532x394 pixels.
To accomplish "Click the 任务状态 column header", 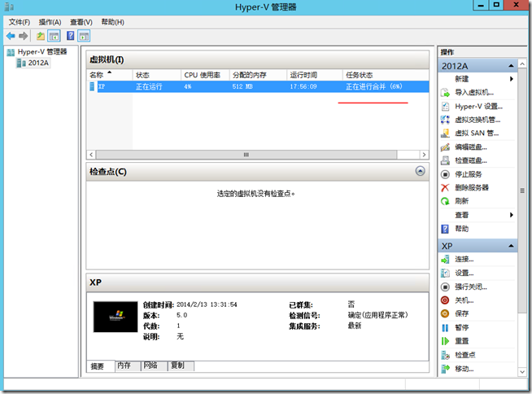I will 386,75.
